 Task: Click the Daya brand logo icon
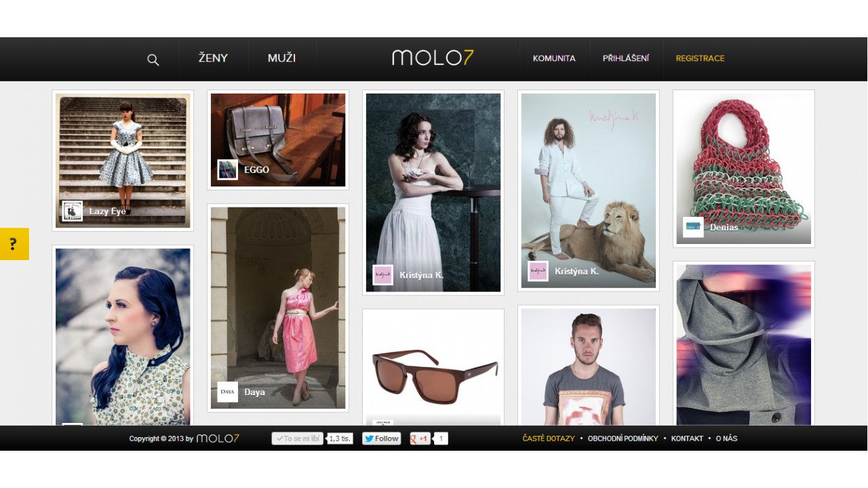click(x=227, y=392)
